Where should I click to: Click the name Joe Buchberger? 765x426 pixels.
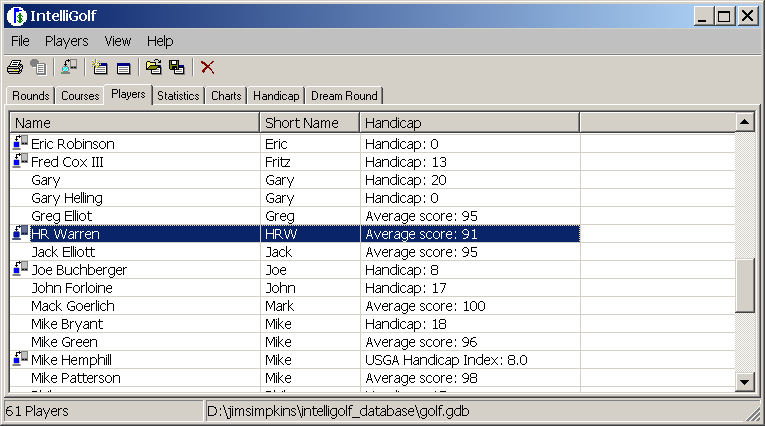(79, 270)
